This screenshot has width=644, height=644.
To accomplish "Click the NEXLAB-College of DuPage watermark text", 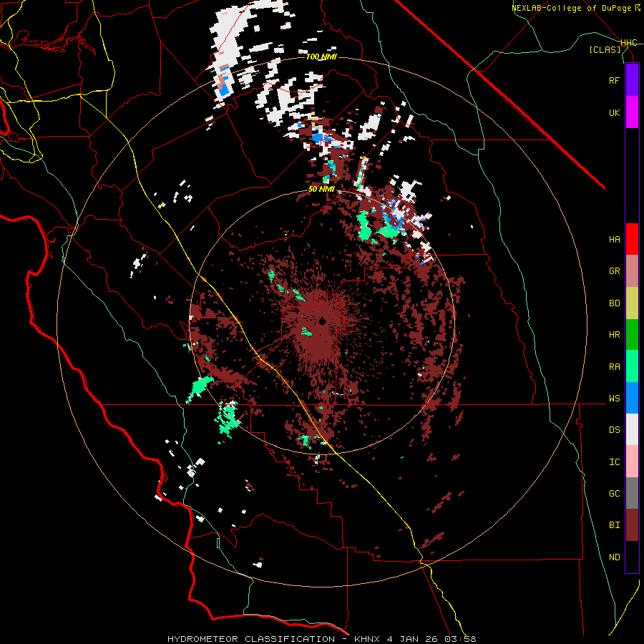I will pos(572,8).
